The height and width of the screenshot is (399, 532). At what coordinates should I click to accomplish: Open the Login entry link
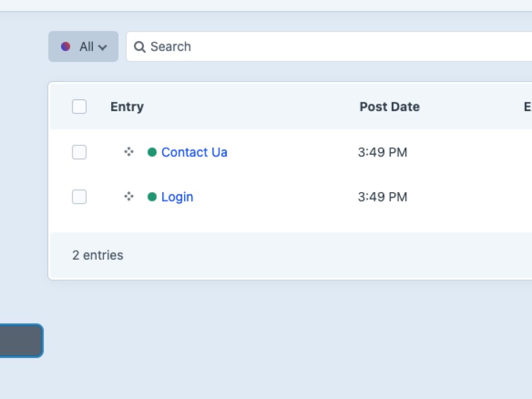[177, 197]
